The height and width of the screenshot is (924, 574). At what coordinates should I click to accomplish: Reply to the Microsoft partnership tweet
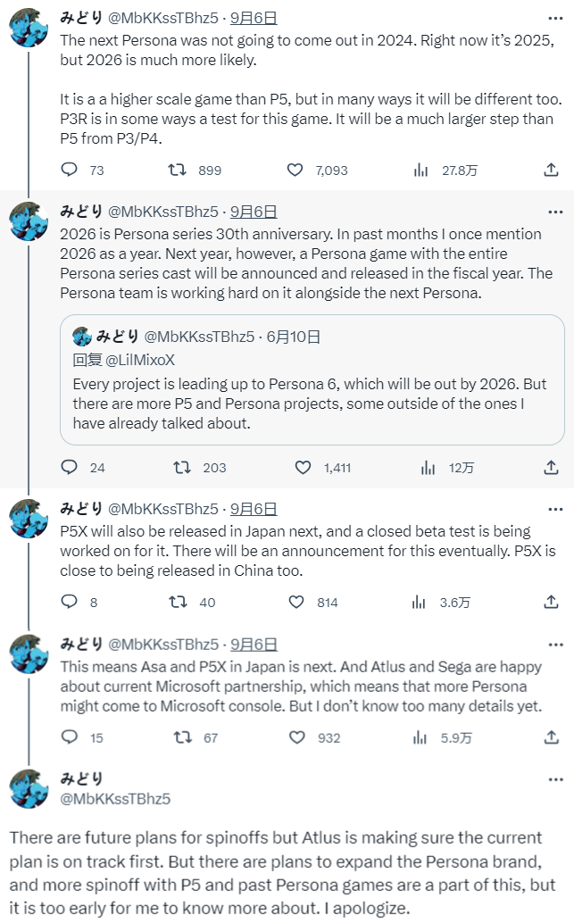pyautogui.click(x=71, y=737)
